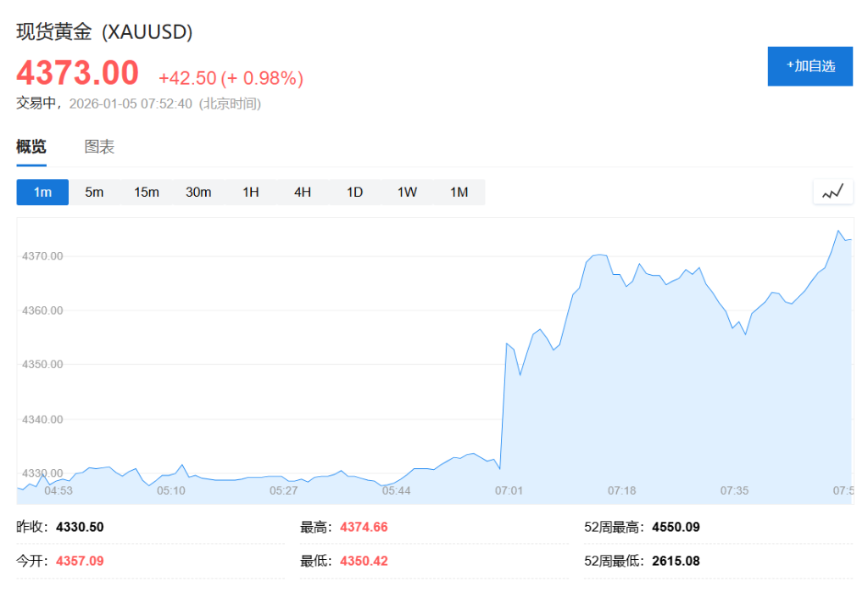Image resolution: width=868 pixels, height=593 pixels.
Task: Switch to the 概览 tab
Action: click(x=31, y=147)
